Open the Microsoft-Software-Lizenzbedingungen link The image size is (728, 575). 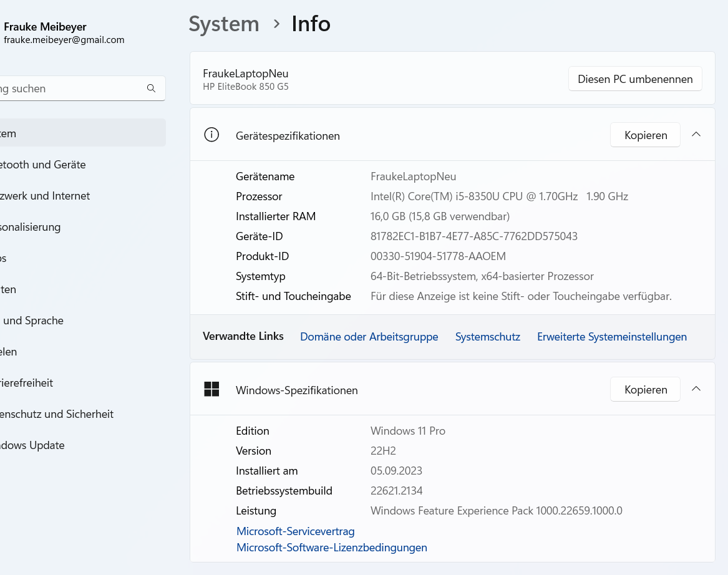(x=331, y=548)
